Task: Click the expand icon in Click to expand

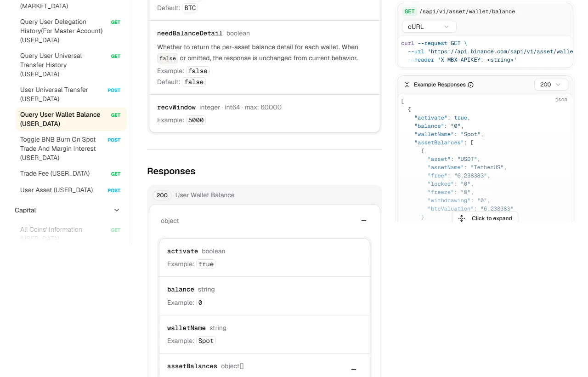Action: point(462,218)
